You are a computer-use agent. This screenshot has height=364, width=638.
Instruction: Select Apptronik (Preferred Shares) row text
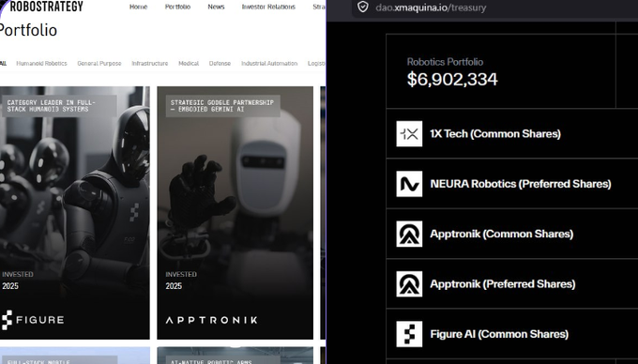pyautogui.click(x=503, y=284)
